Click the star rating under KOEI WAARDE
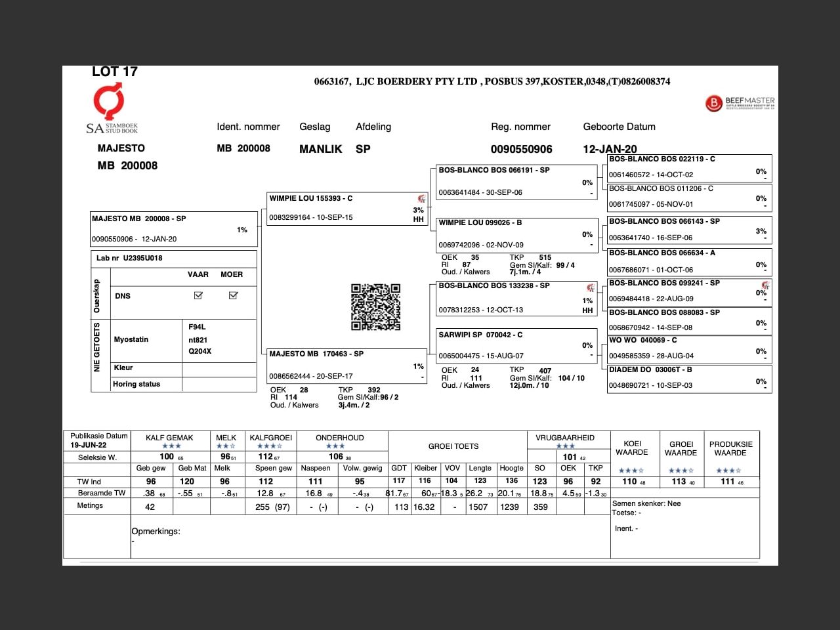 point(631,471)
